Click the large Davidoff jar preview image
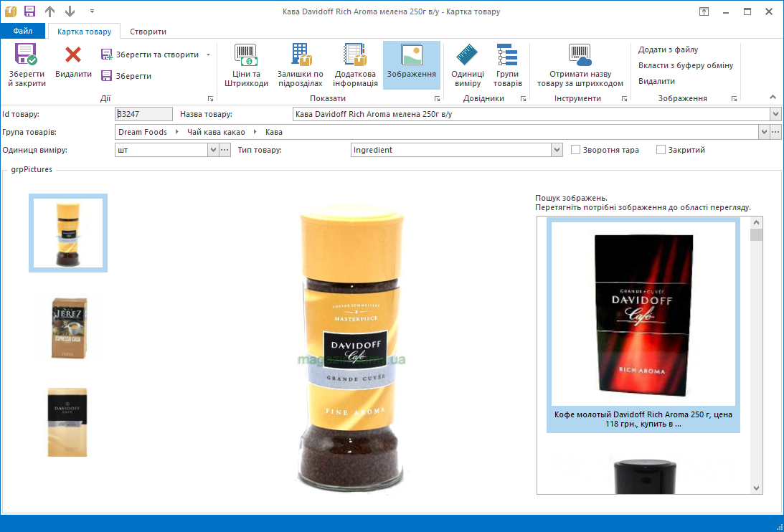The height and width of the screenshot is (532, 784). pos(351,348)
